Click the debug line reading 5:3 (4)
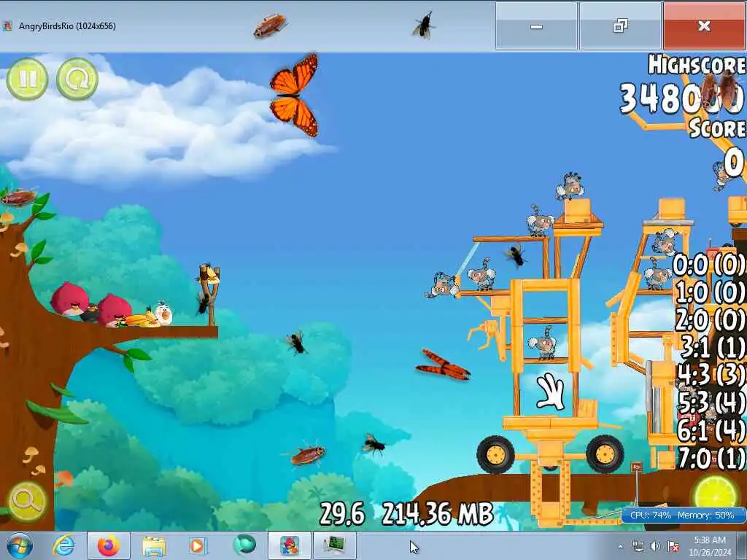 pyautogui.click(x=711, y=402)
